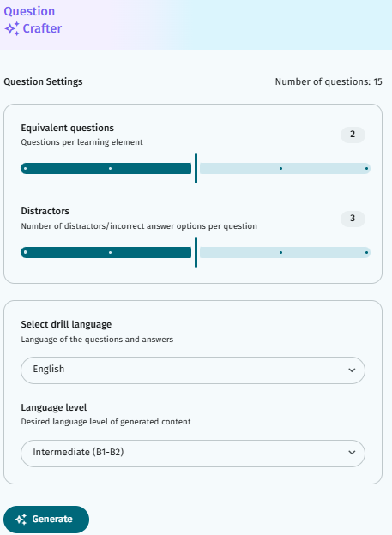Set Equivalent questions slider to the last tick

pyautogui.click(x=366, y=169)
